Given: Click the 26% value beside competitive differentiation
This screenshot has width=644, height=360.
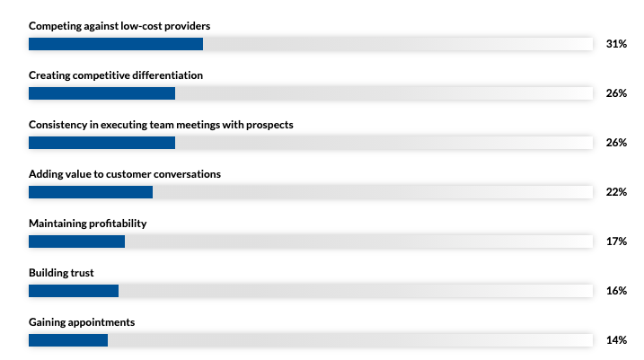Looking at the screenshot, I should pos(616,93).
